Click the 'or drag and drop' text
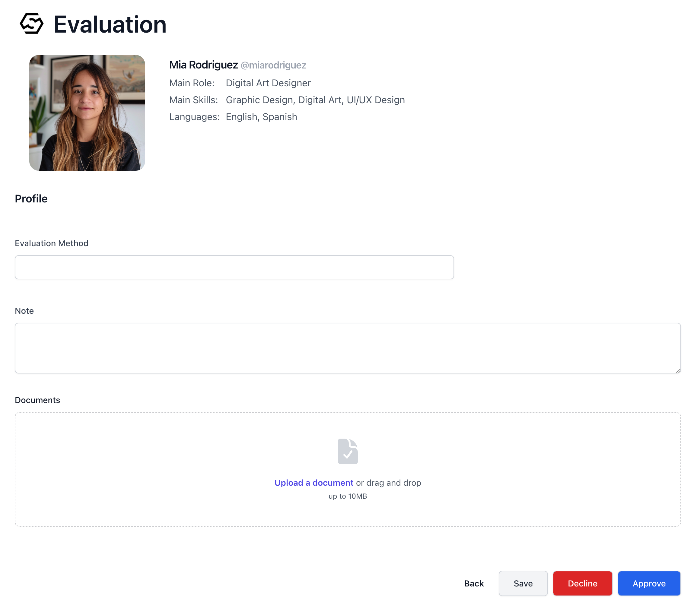This screenshot has height=613, width=700. point(388,482)
